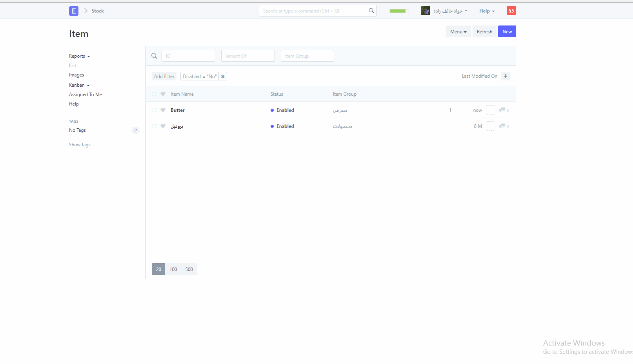Viewport: 633px width, 364px height.
Task: Toggle sort direction arrow button
Action: coord(506,76)
